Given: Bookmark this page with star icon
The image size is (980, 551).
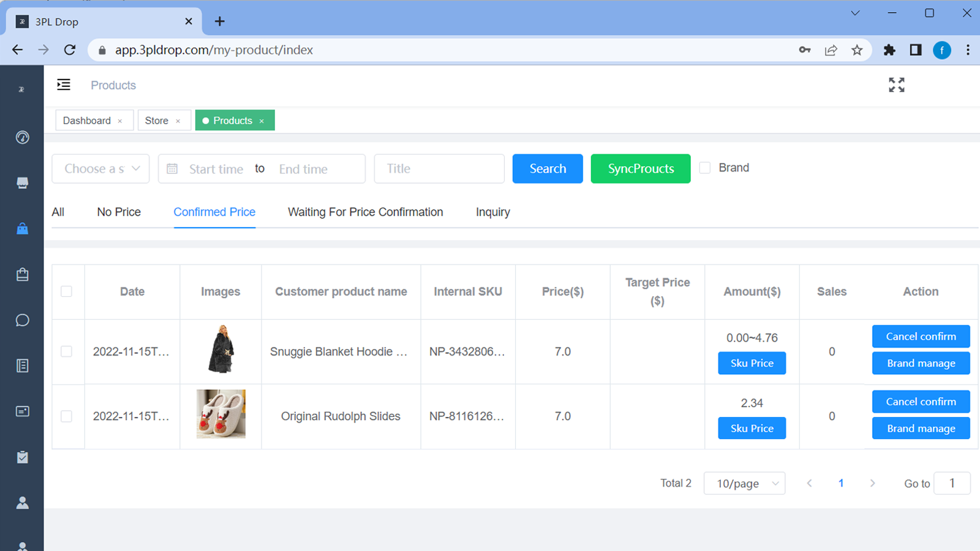Looking at the screenshot, I should click(857, 50).
